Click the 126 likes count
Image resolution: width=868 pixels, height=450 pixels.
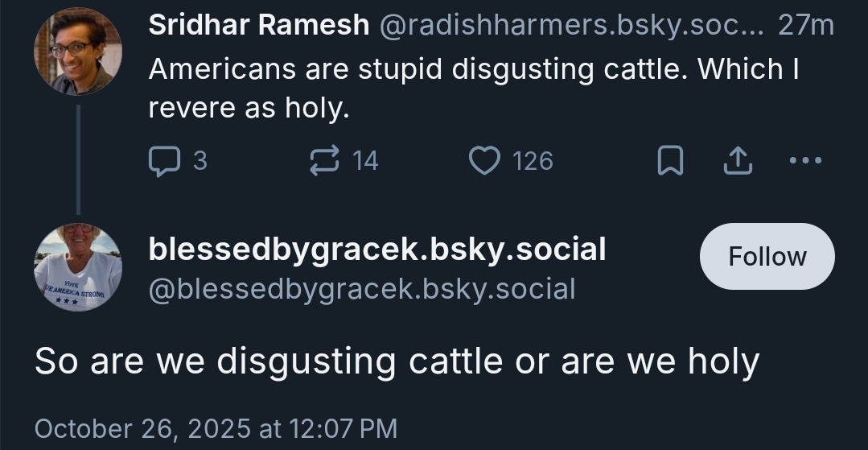click(533, 161)
